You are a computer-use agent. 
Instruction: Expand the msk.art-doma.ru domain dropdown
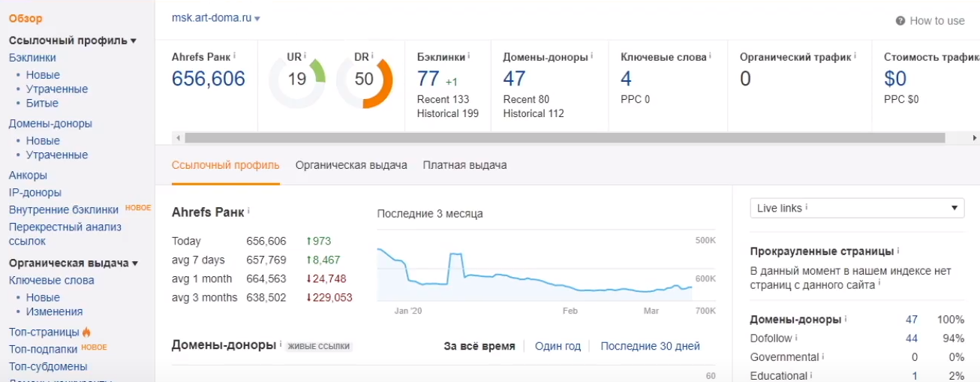[x=257, y=19]
